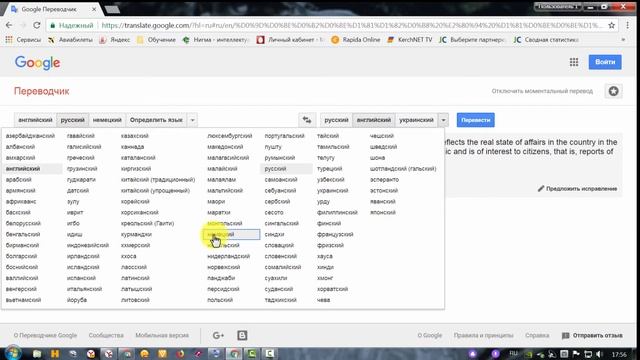Open Мобильная версия link
640x360 pixels.
162,336
